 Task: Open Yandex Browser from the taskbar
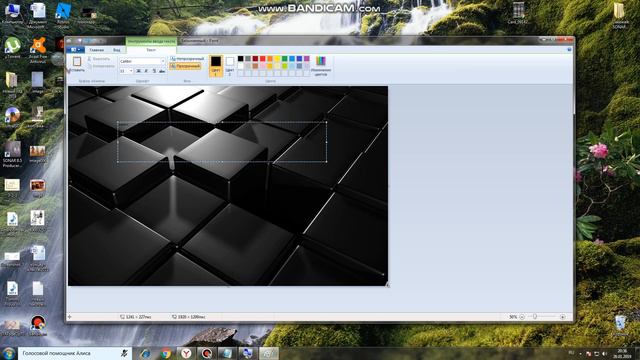tap(186, 353)
